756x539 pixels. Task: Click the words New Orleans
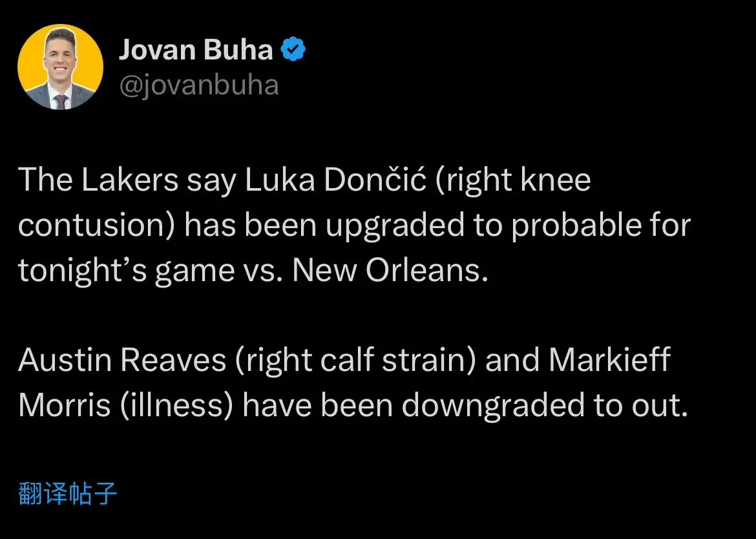(388, 271)
